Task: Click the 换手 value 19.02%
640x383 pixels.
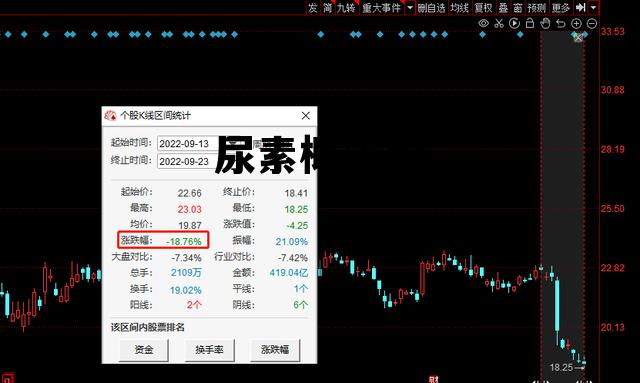Action: tap(186, 290)
